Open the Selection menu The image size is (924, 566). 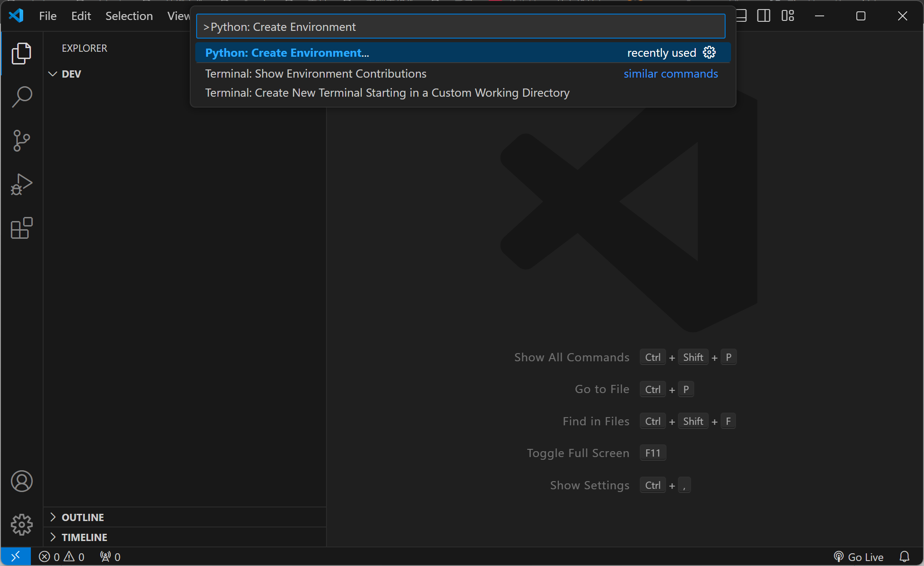point(129,16)
